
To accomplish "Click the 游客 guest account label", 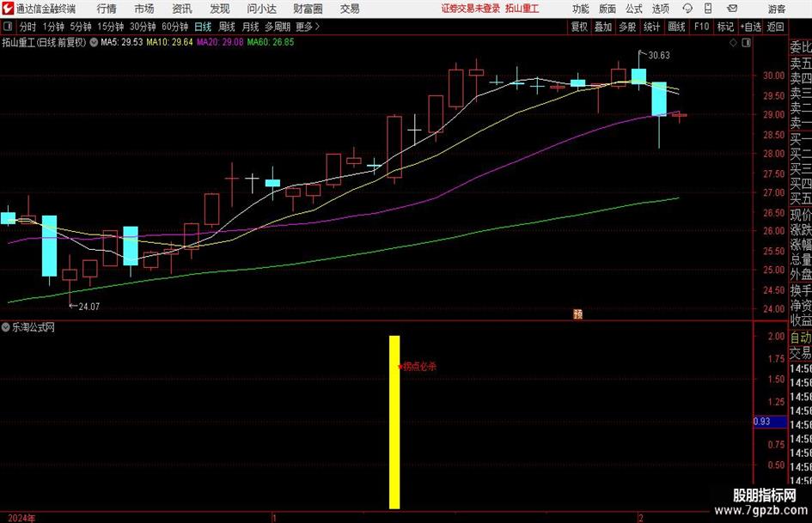I will tap(777, 9).
